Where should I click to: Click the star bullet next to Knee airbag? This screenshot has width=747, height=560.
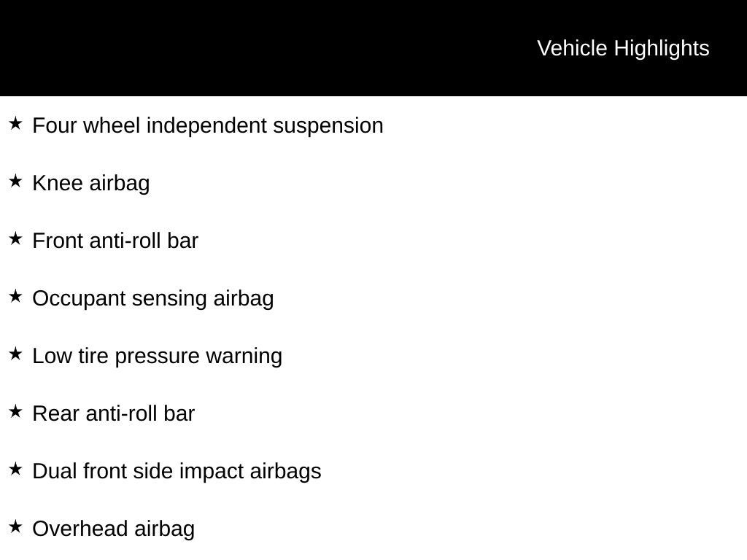pyautogui.click(x=15, y=182)
